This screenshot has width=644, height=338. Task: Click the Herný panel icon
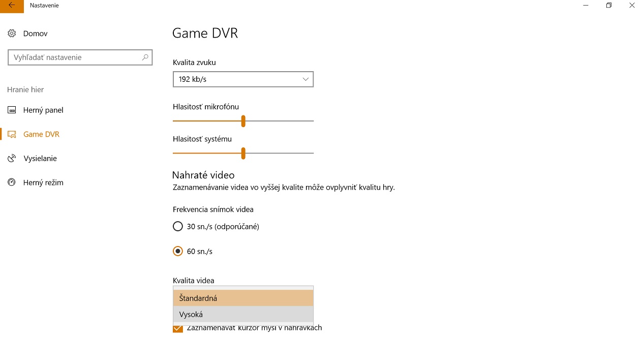pos(12,110)
